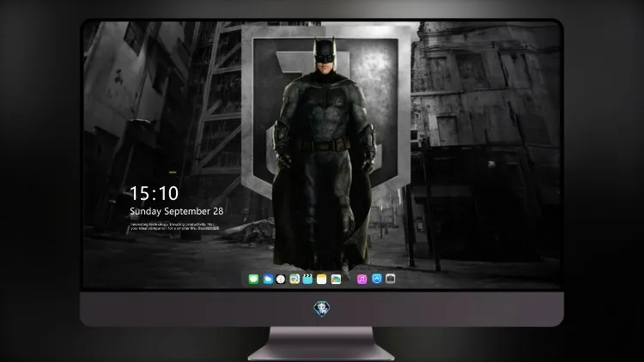The image size is (644, 362).
Task: Open the blue App Store icon
Action: 377,279
